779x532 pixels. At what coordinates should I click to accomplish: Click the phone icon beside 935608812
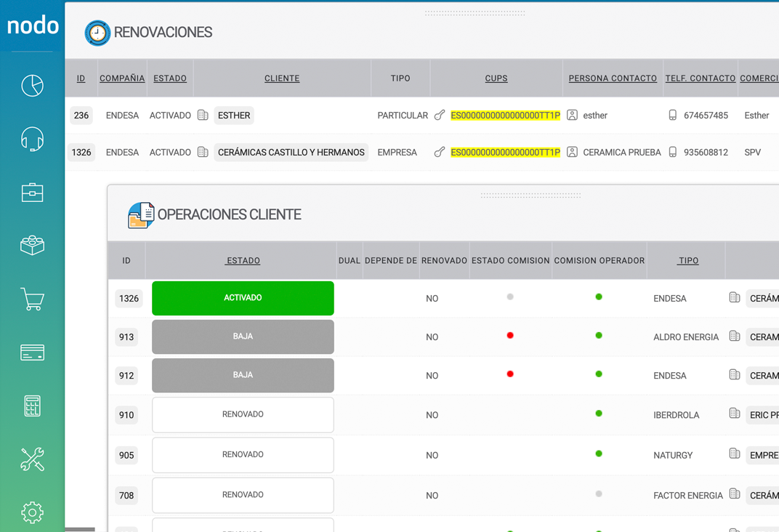673,152
